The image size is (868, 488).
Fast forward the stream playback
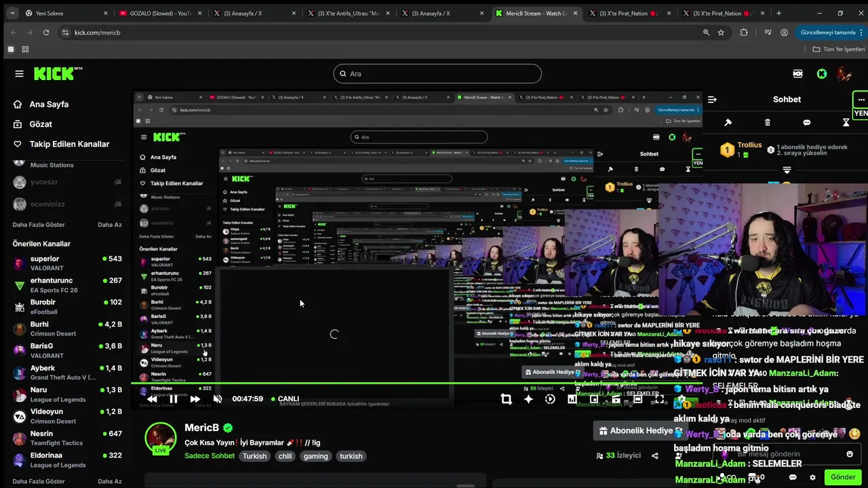[195, 399]
